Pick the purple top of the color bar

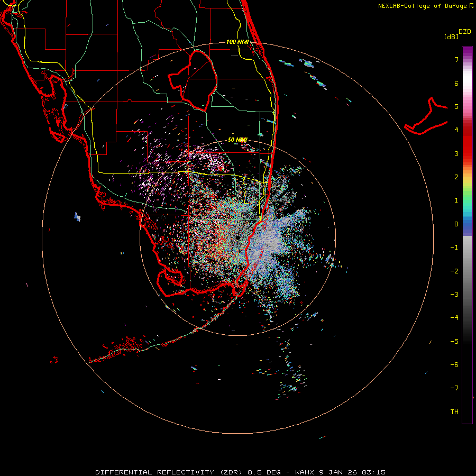[x=467, y=52]
